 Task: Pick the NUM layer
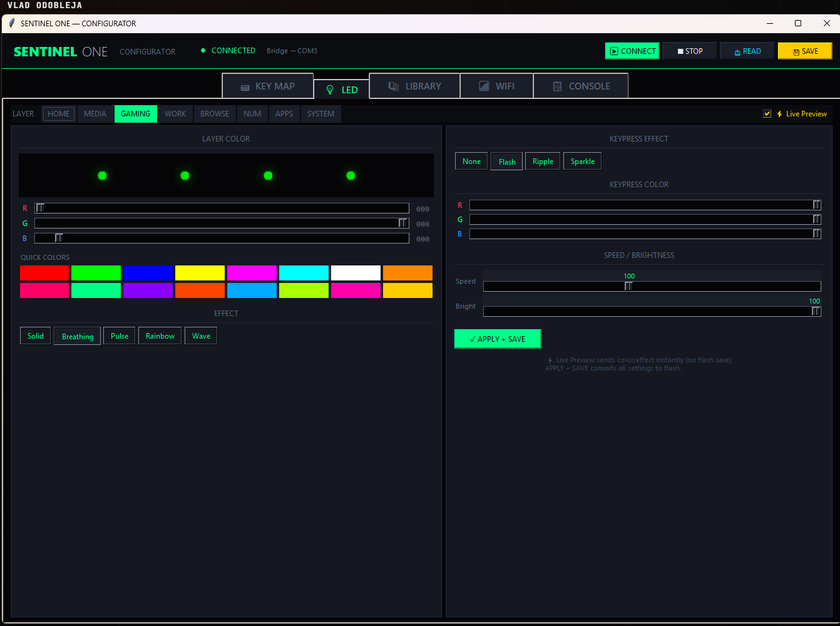[252, 114]
